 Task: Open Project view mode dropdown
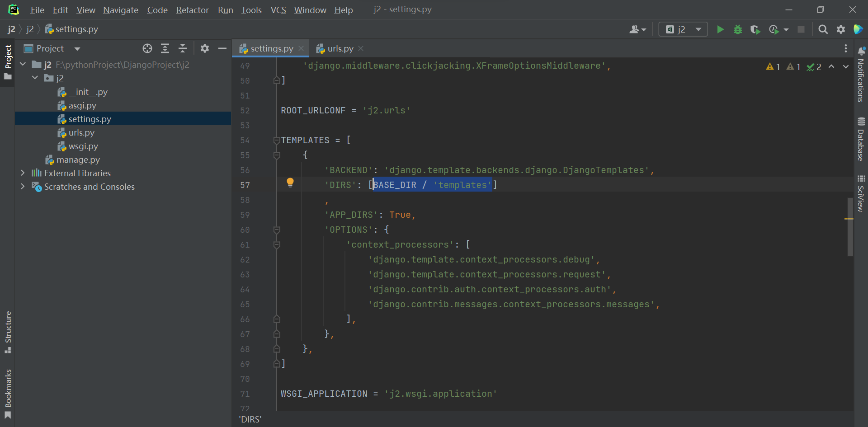coord(77,49)
